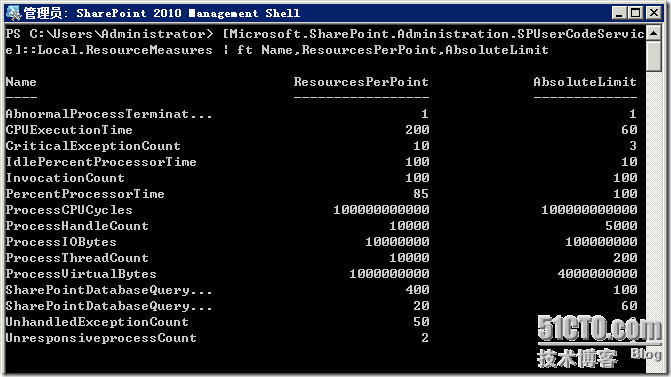Click the AbnormalProcessTerminat... row name
The height and width of the screenshot is (377, 671).
click(109, 114)
